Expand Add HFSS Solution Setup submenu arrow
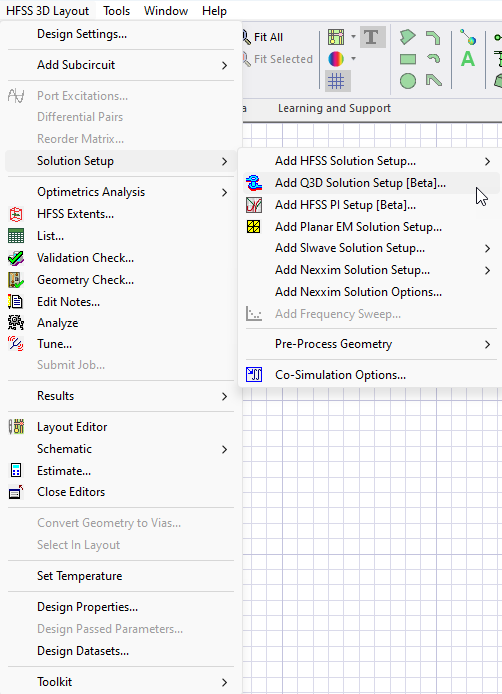Viewport: 502px width, 694px height. 487,162
